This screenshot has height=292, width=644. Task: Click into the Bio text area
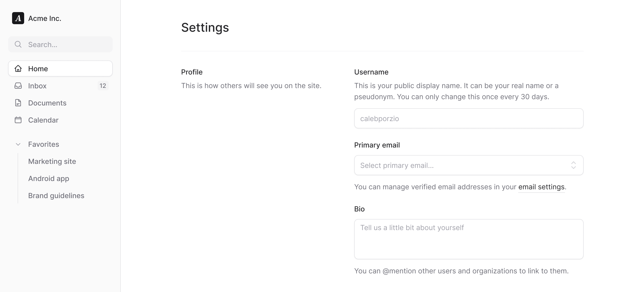[469, 239]
